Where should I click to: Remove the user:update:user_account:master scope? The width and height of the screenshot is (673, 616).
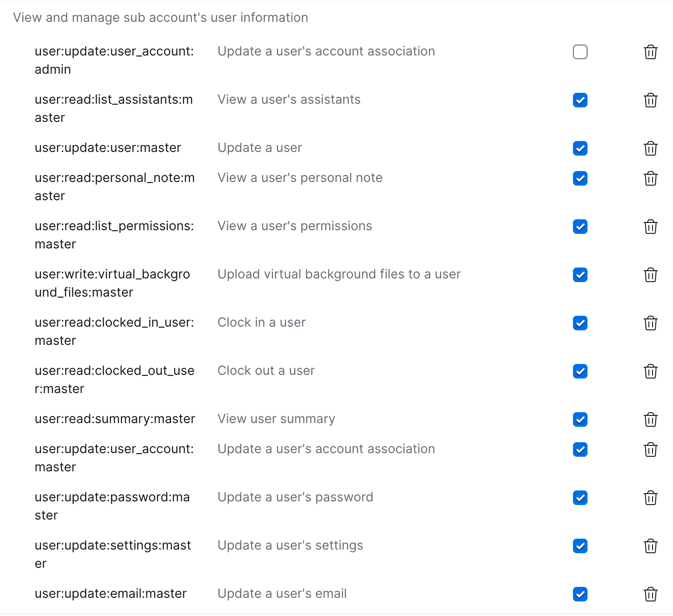point(651,449)
